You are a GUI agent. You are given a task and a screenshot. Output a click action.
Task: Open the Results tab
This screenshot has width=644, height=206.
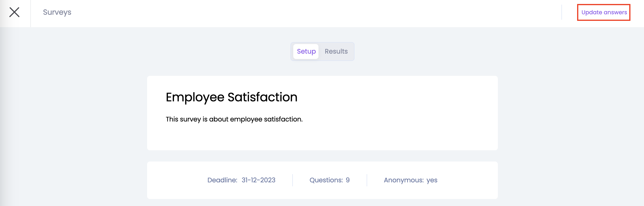336,51
